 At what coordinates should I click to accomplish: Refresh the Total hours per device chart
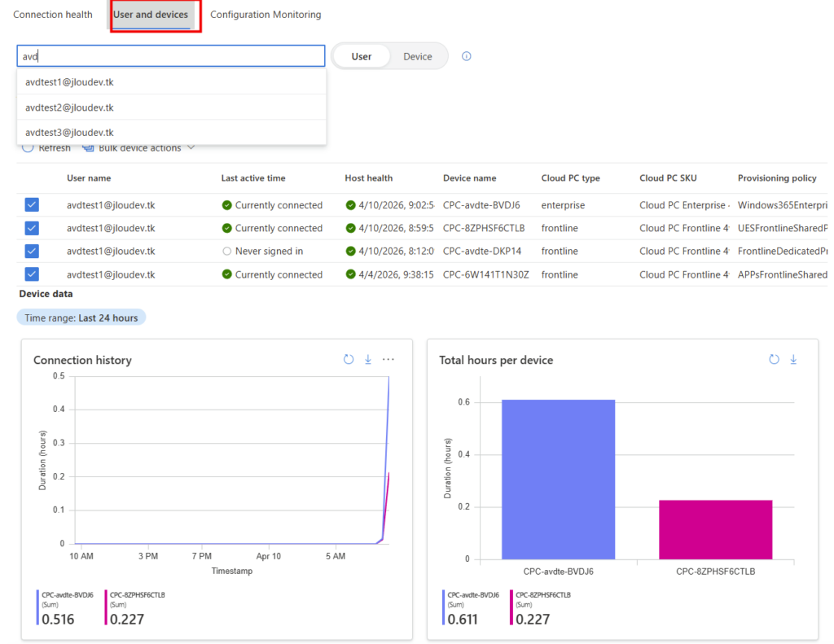(774, 359)
